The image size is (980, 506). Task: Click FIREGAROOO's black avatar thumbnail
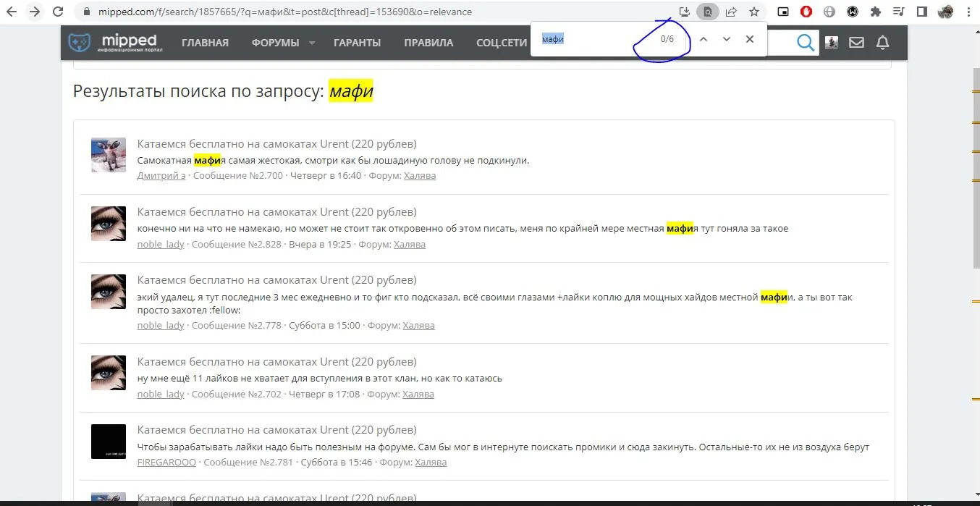tap(109, 442)
